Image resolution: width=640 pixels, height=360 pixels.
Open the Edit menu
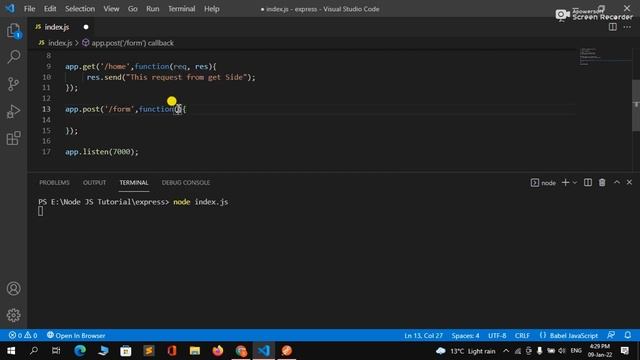[50, 9]
